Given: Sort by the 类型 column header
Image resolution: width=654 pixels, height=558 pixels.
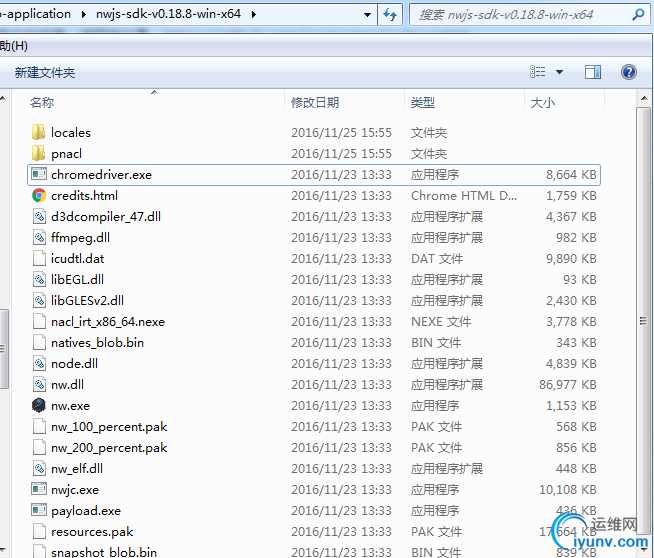Looking at the screenshot, I should point(423,102).
